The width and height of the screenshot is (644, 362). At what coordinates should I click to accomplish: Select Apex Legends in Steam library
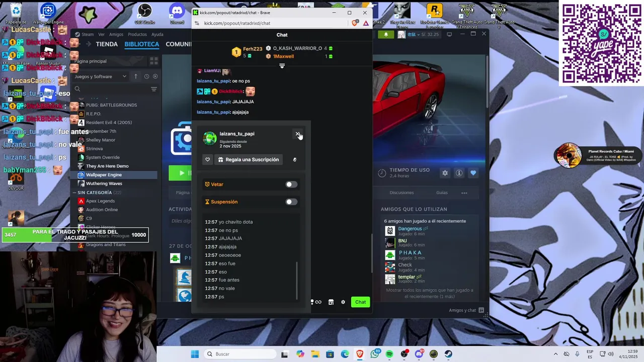(x=100, y=201)
